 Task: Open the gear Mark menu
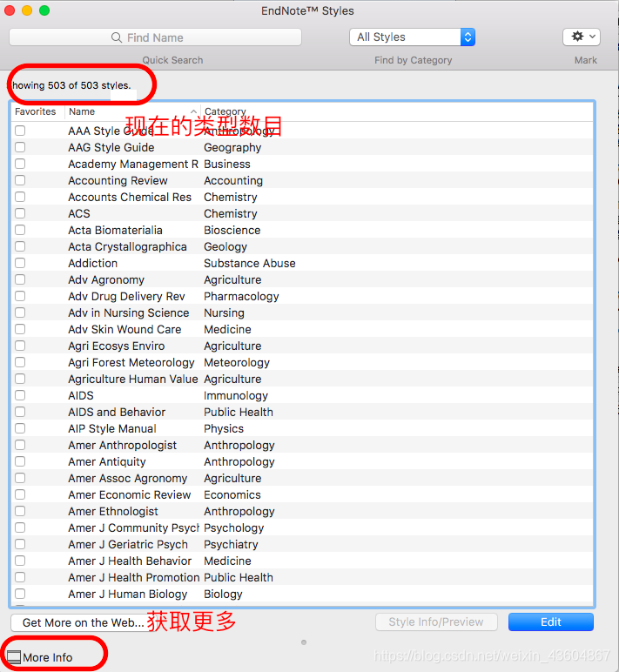pos(582,37)
